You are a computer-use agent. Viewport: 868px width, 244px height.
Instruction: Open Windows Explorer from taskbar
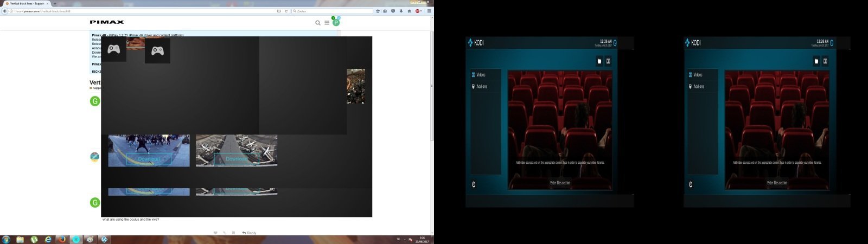[x=20, y=240]
